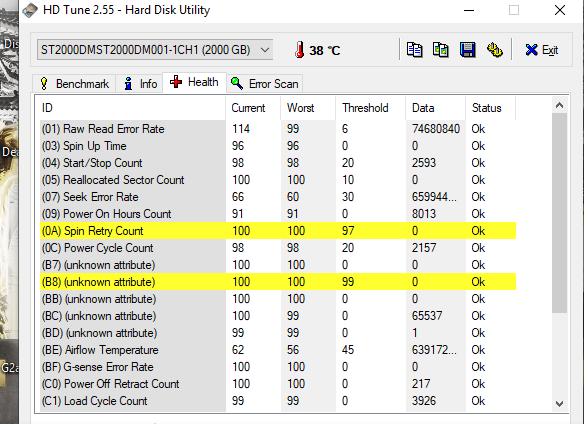Open the Info tab

click(x=140, y=83)
